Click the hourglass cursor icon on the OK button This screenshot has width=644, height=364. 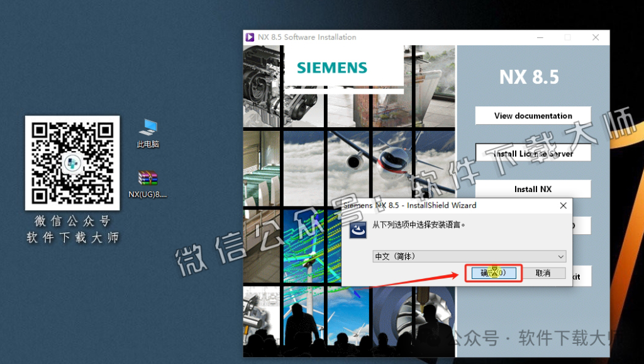coord(493,273)
